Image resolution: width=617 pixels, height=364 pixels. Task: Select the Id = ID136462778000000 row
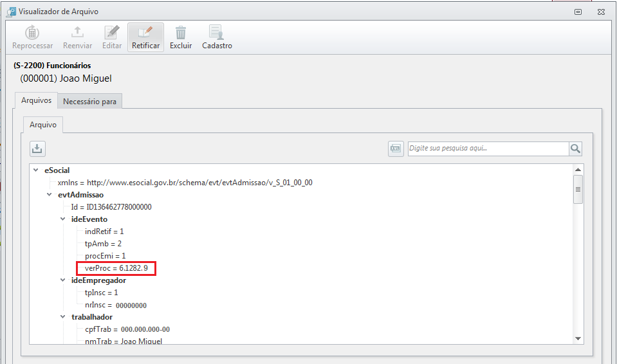[111, 207]
